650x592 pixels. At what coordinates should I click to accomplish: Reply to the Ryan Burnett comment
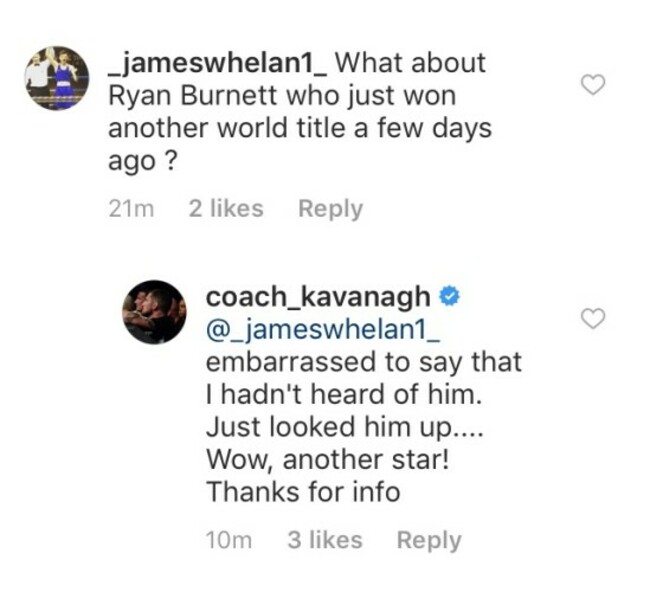click(x=330, y=209)
